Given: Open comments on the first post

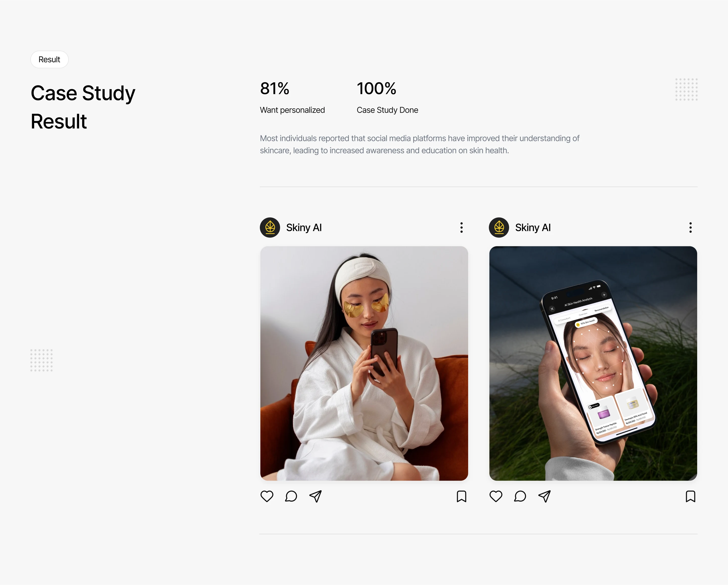Looking at the screenshot, I should [x=291, y=496].
